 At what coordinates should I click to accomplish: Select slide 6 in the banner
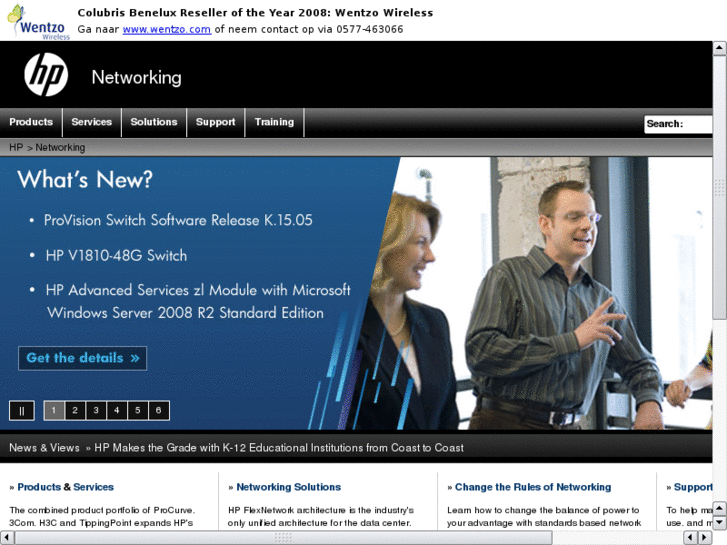pos(159,410)
